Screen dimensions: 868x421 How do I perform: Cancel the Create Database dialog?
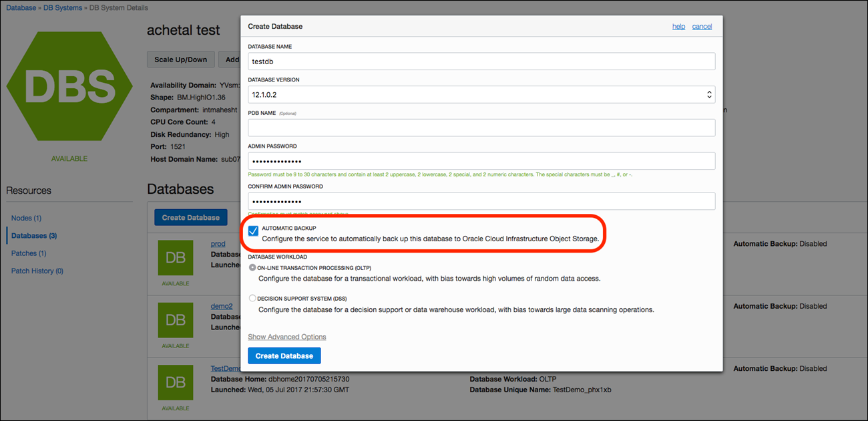tap(702, 27)
